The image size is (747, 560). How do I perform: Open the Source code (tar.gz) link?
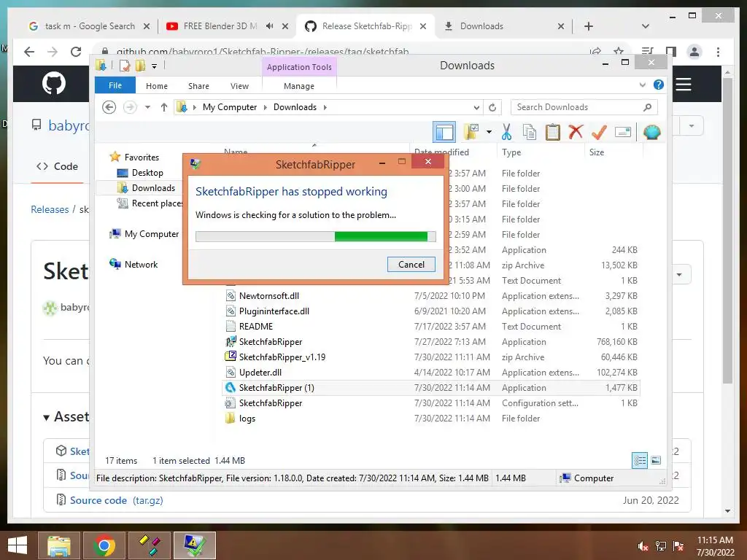[116, 500]
